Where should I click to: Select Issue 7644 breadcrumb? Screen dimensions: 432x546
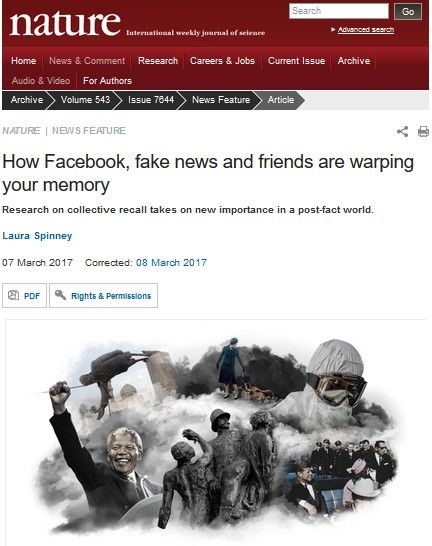click(151, 100)
